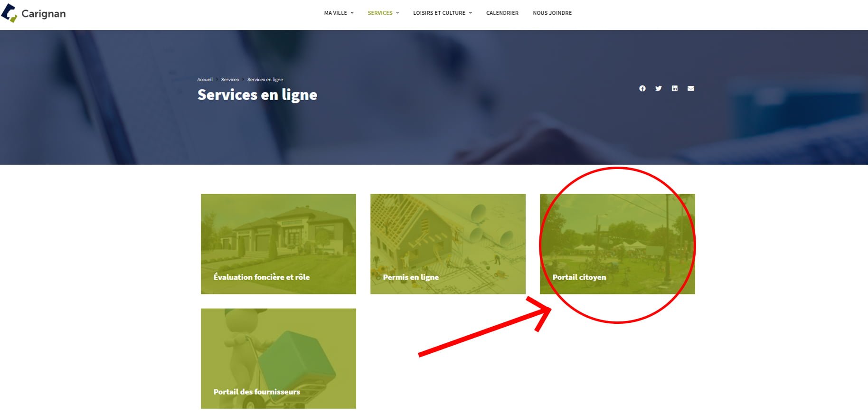Expand Loisirs et Culture dropdown chevron
Viewport: 868px width, 415px height.
click(x=471, y=13)
